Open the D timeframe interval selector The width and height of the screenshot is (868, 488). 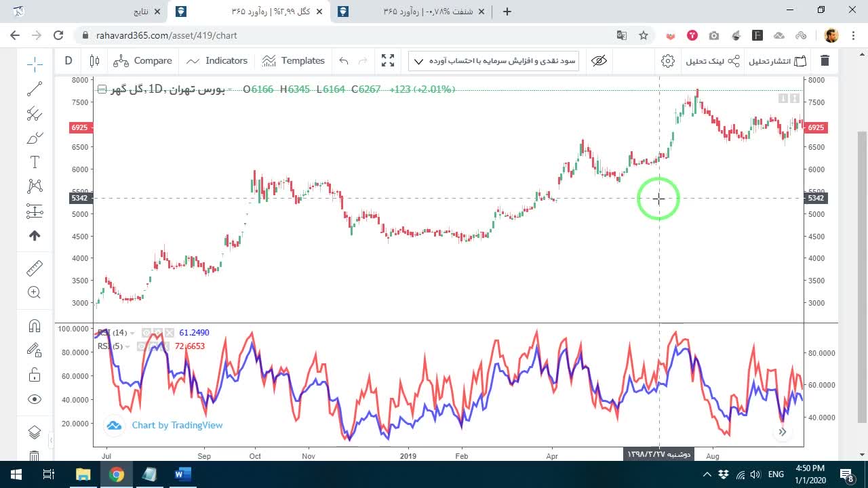tap(68, 61)
